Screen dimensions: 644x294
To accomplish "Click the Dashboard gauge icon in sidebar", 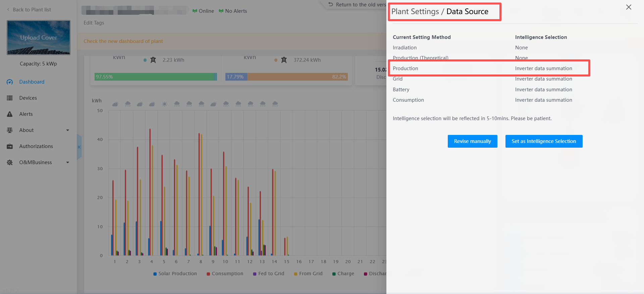I will pyautogui.click(x=10, y=82).
